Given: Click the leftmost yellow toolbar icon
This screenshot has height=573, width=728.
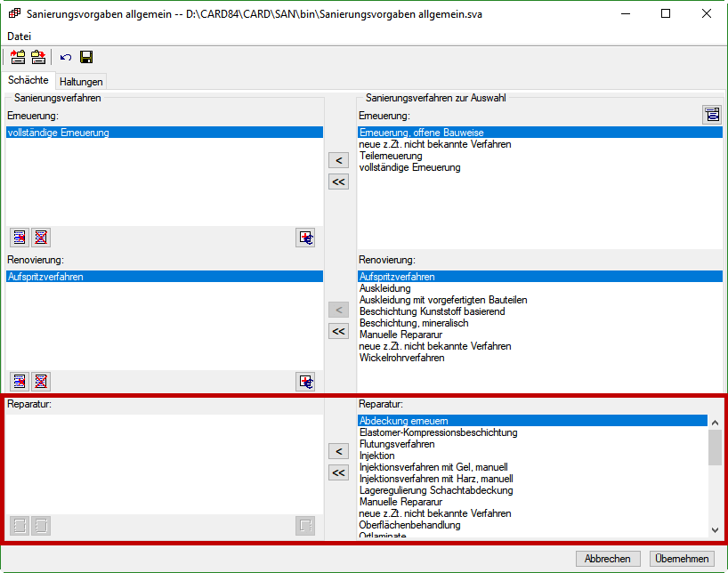Looking at the screenshot, I should pos(18,57).
